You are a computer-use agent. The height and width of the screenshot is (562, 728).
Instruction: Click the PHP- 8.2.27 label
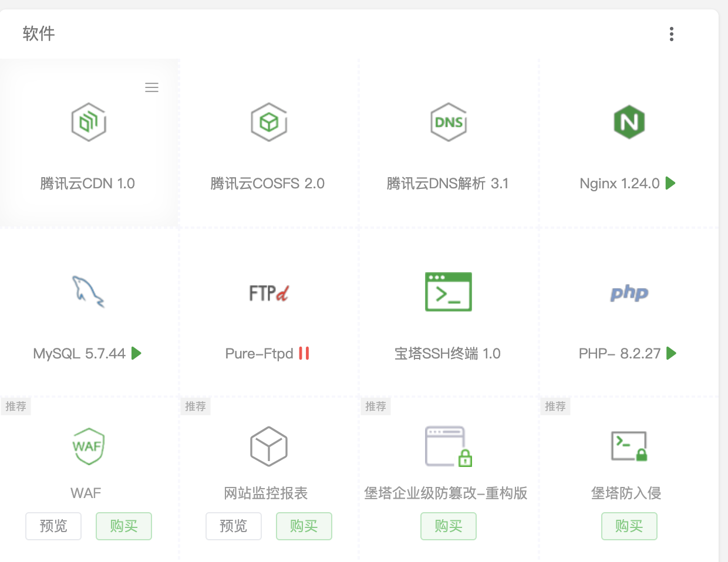tap(620, 354)
